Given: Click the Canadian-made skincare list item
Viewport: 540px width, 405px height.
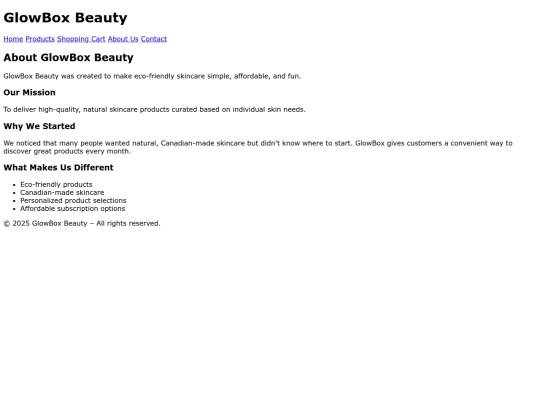Looking at the screenshot, I should 62,193.
